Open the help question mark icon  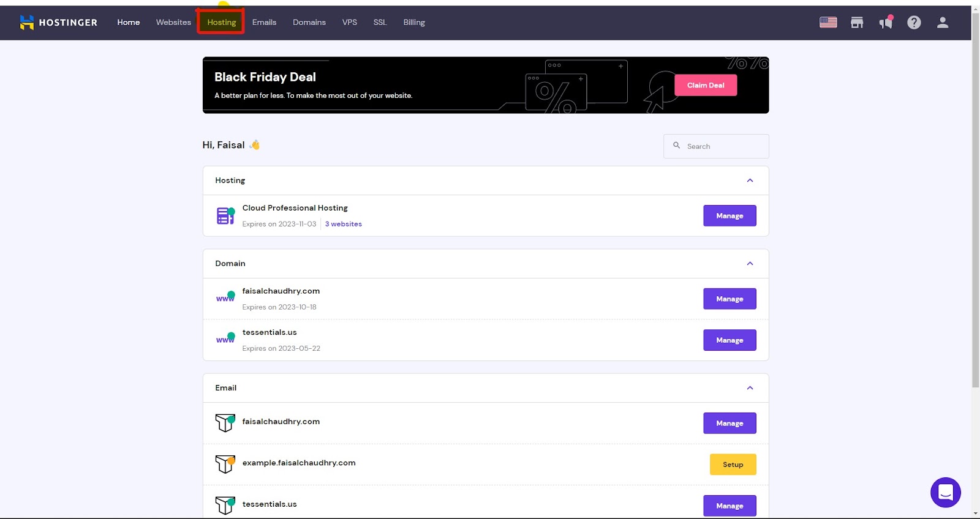pos(914,23)
